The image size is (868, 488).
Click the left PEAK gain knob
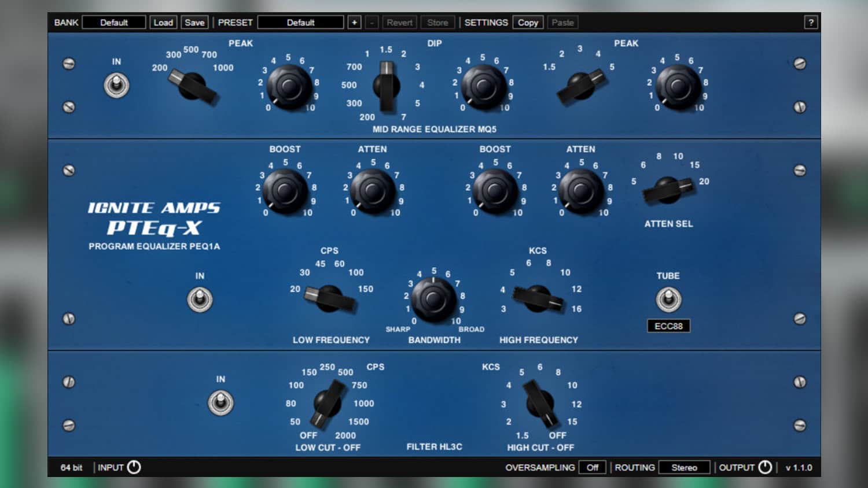289,87
